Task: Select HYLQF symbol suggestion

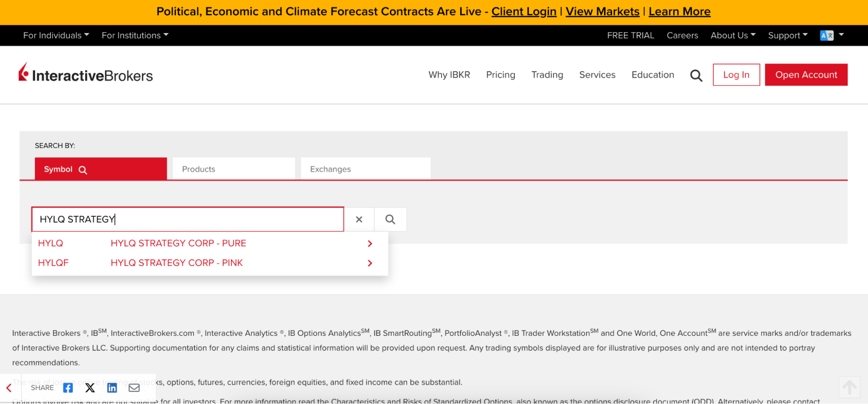Action: 53,263
